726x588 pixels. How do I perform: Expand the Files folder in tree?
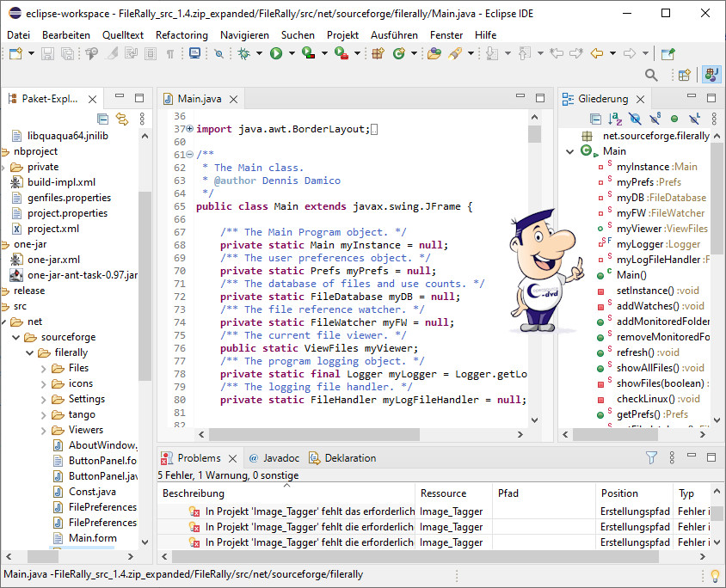coord(45,368)
